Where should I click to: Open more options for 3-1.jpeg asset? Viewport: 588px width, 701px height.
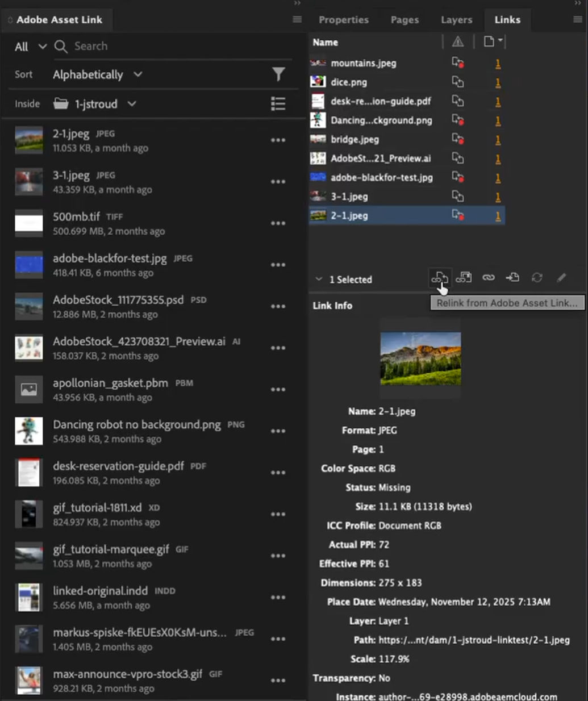coord(278,182)
